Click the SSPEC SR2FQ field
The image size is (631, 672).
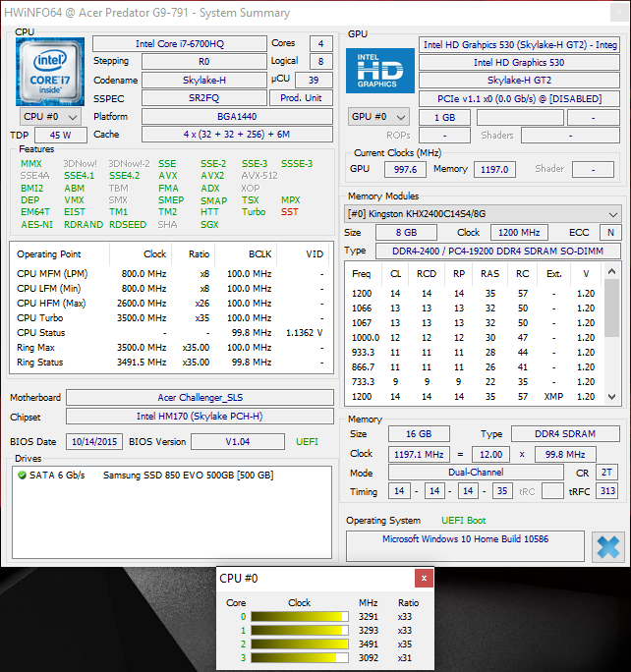coord(204,98)
